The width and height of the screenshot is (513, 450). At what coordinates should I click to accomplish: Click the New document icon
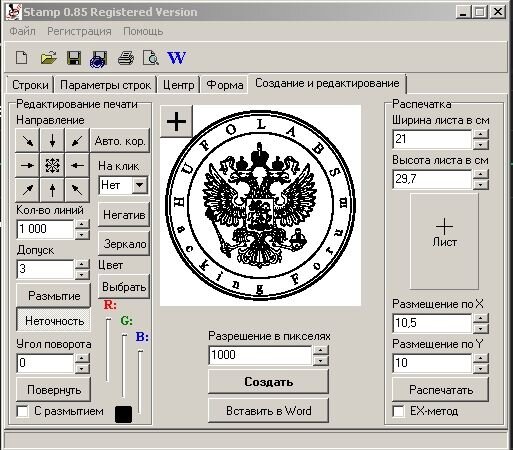click(22, 58)
